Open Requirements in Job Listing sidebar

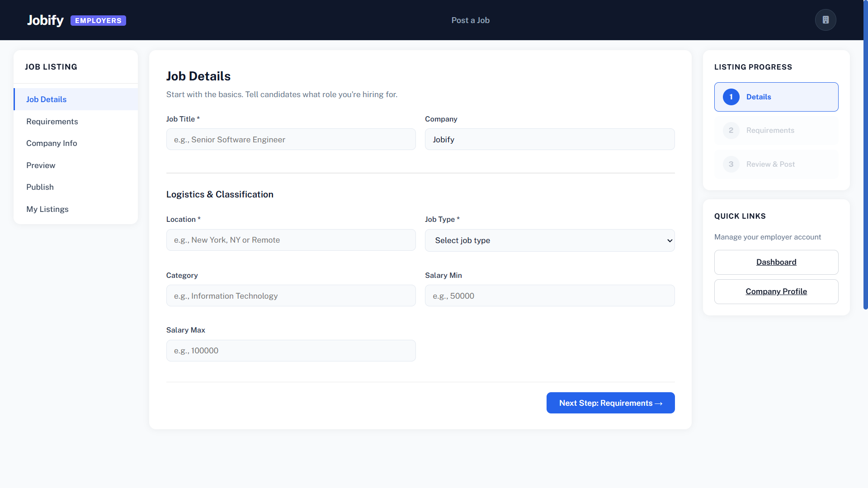76,122
